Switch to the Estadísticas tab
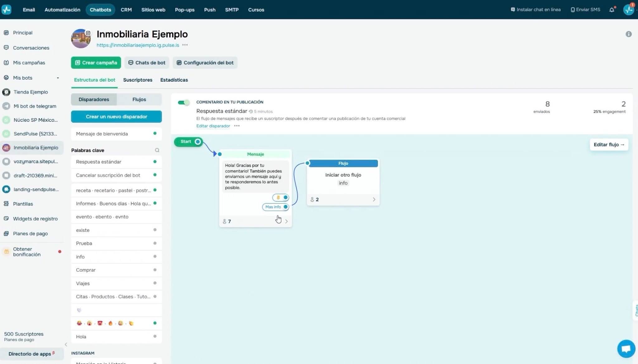The height and width of the screenshot is (364, 638). click(174, 80)
